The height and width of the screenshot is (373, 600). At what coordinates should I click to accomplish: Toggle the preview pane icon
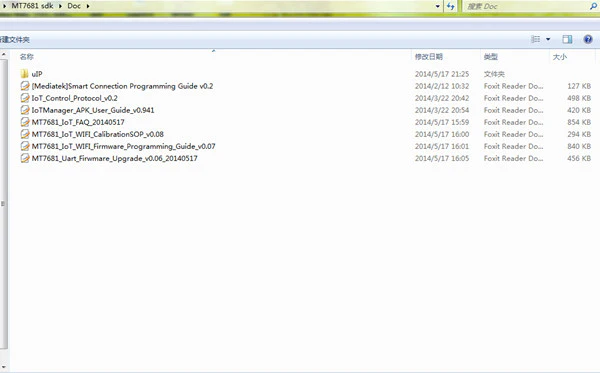567,39
